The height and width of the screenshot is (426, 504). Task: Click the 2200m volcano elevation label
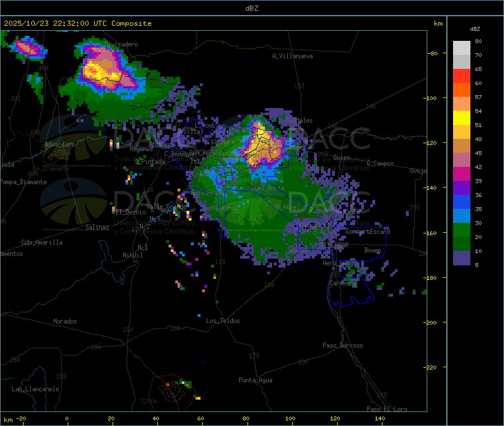coord(149,401)
